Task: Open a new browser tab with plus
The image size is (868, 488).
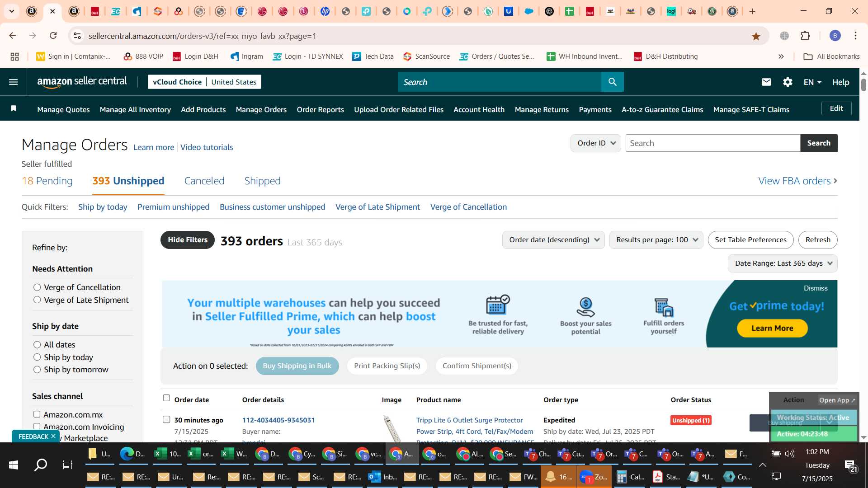Action: [752, 11]
